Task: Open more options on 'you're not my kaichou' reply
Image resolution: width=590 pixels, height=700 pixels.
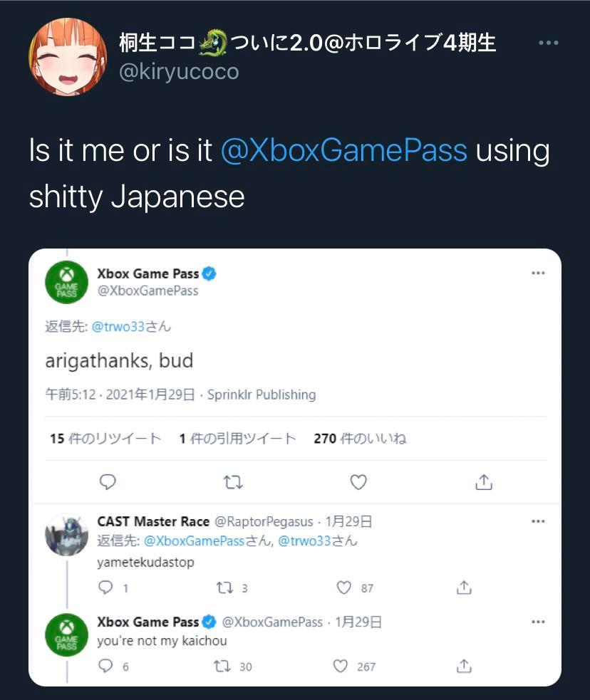Action: pyautogui.click(x=539, y=622)
